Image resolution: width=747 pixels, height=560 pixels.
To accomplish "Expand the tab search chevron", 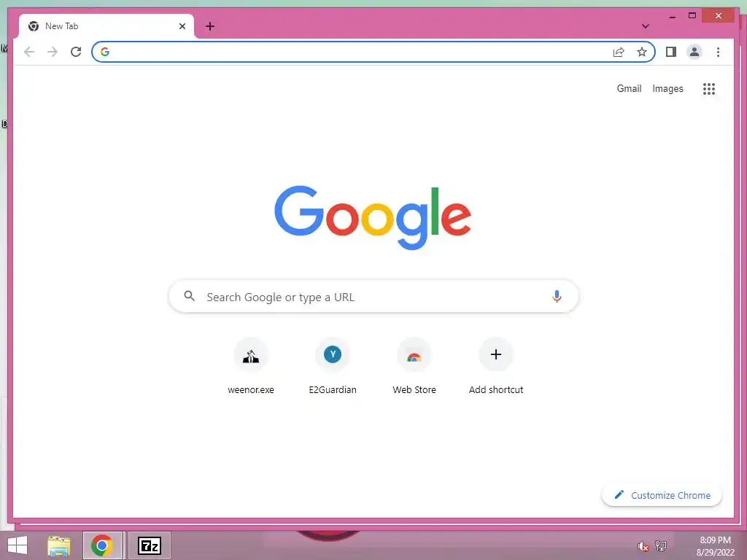I will coord(646,26).
